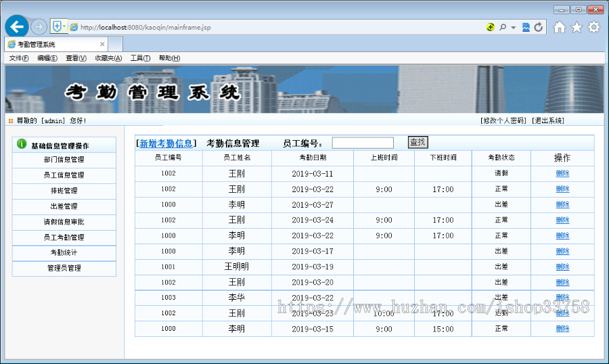Delete 李明's 2019-03-17 出差 record

[x=562, y=251]
